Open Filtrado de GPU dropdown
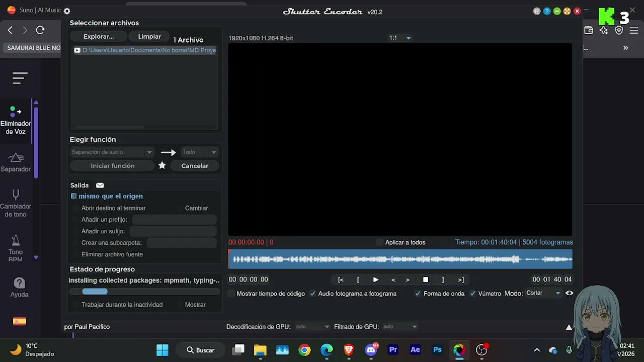Screen dimensions: 644x362 [x=400, y=327]
